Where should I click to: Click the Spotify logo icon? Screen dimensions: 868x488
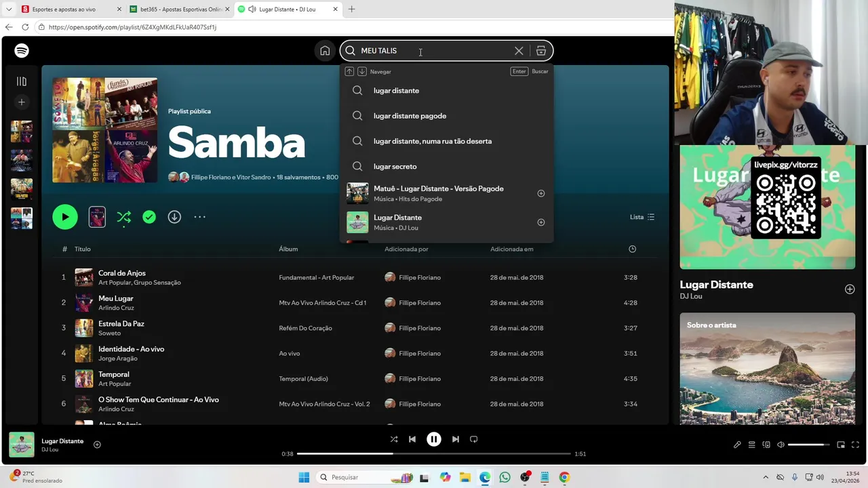click(22, 51)
